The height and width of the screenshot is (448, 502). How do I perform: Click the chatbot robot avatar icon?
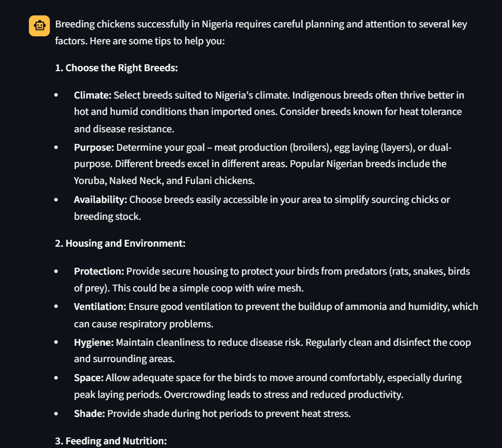[x=40, y=26]
